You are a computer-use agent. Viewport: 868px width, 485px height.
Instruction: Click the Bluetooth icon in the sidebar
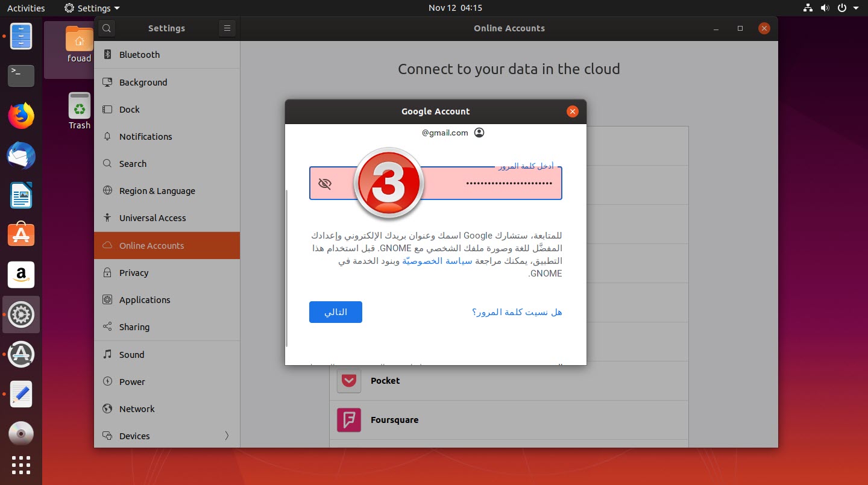[x=107, y=55]
